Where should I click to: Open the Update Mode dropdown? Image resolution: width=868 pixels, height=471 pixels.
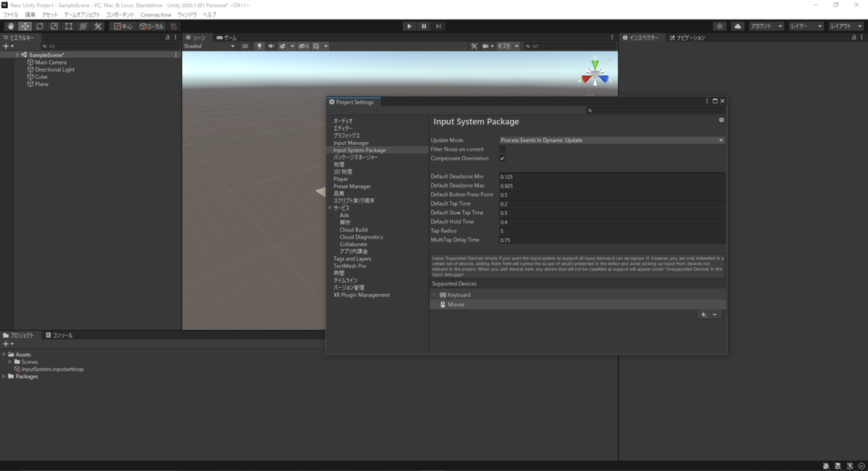coord(612,140)
